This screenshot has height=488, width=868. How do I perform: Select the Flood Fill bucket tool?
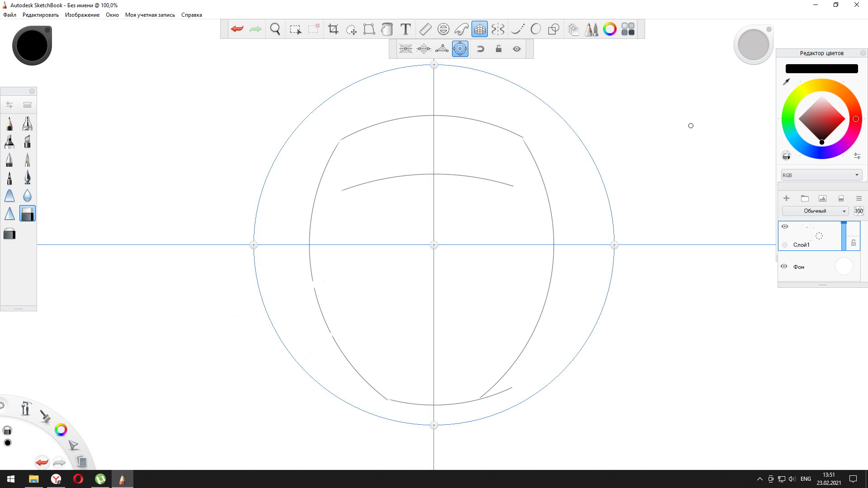point(387,29)
